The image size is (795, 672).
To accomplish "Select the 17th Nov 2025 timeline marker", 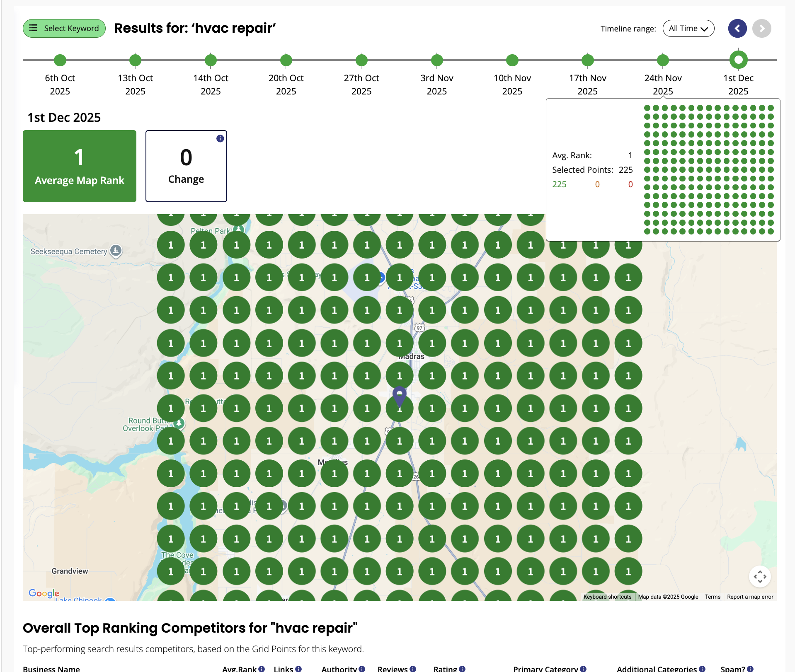I will tap(587, 60).
